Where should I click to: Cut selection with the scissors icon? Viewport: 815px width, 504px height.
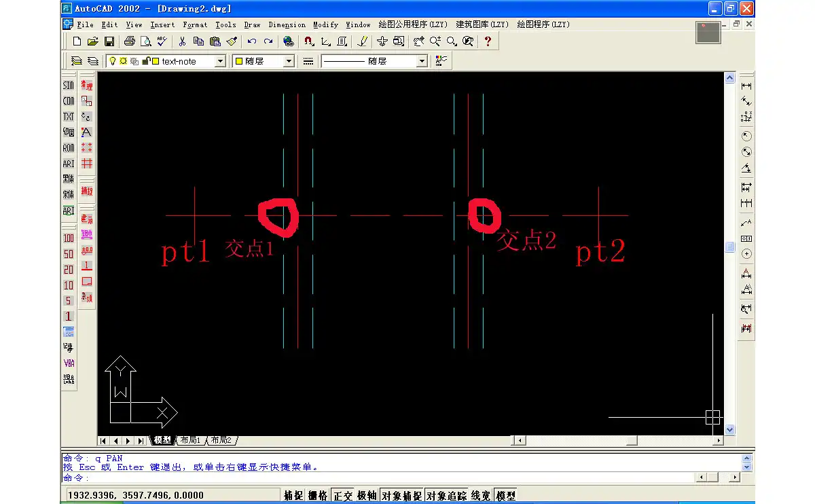tap(182, 41)
